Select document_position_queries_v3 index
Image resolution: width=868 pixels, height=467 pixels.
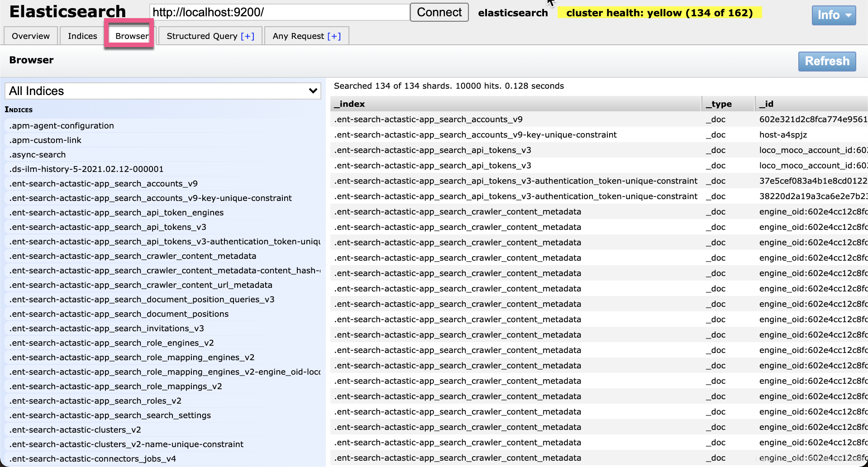[163, 300]
